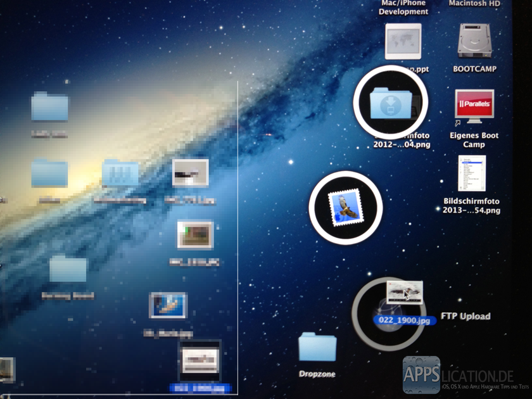Click the Mac/iPhone Development label

click(403, 8)
